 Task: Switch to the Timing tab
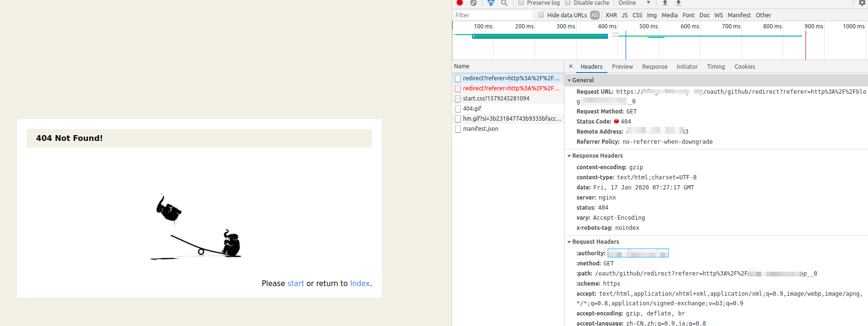click(716, 67)
